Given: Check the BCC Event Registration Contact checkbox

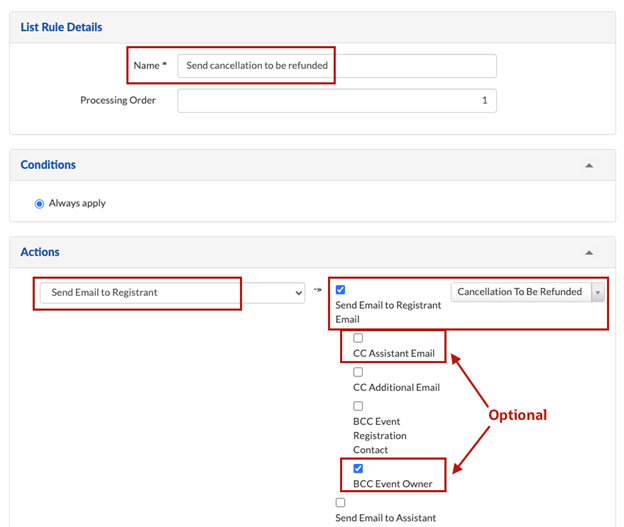Looking at the screenshot, I should pos(358,406).
